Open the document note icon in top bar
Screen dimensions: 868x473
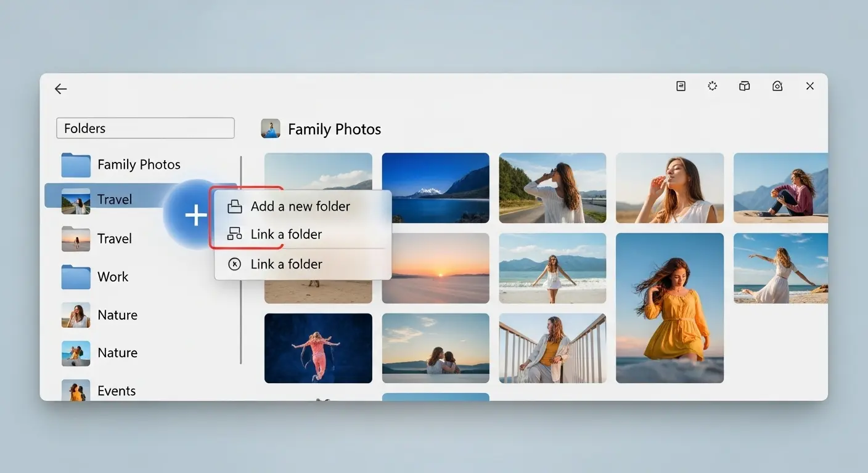pos(681,86)
